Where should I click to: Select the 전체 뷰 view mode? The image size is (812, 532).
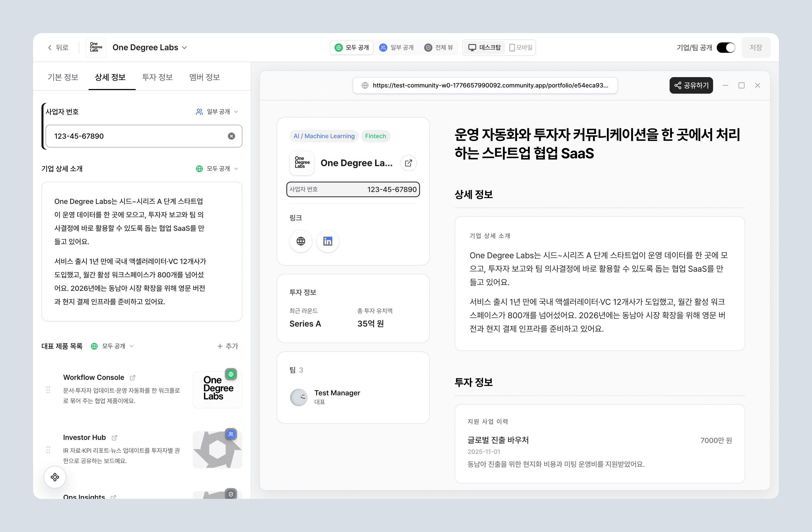tap(439, 47)
